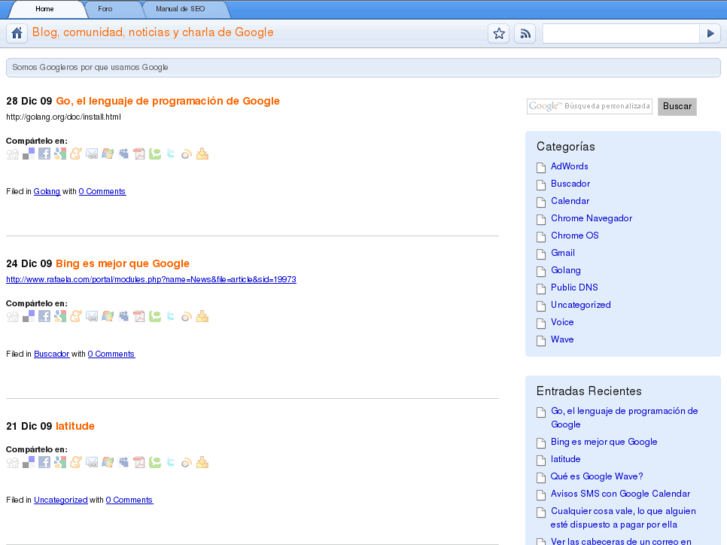
Task: Select AdWords in Categorías
Action: pyautogui.click(x=569, y=167)
